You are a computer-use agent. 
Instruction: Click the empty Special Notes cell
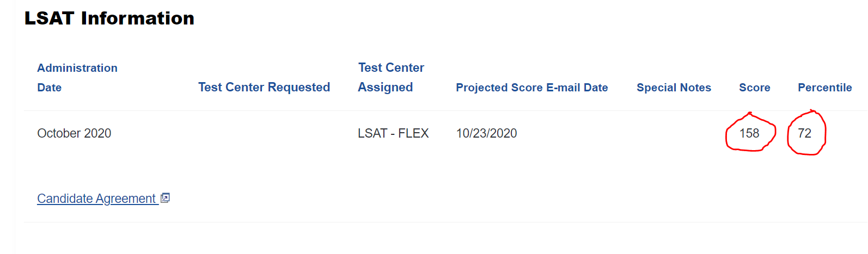[674, 133]
